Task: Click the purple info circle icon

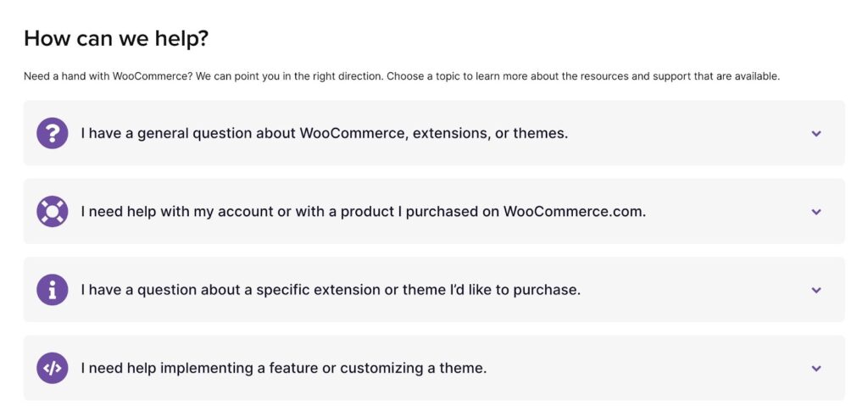Action: click(53, 290)
